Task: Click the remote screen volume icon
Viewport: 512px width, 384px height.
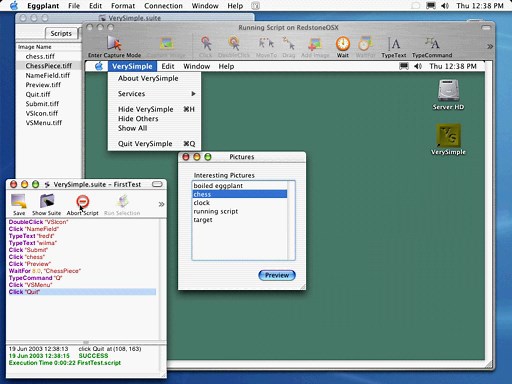Action: click(x=418, y=66)
